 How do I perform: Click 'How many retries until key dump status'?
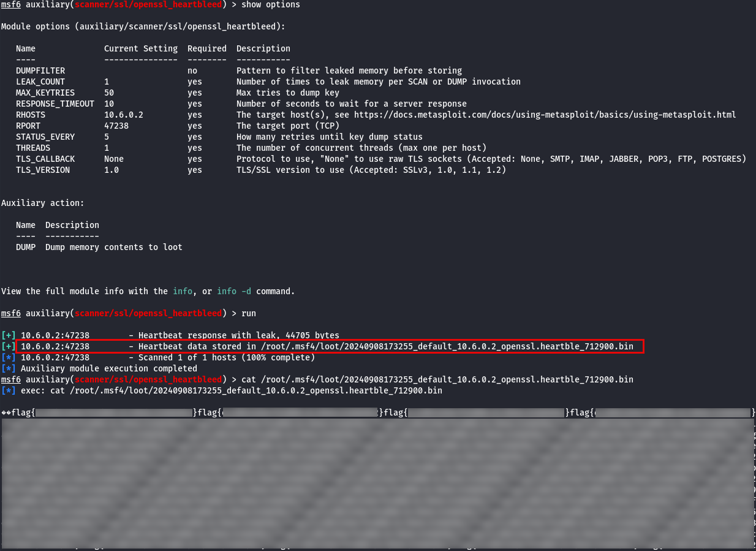click(330, 137)
